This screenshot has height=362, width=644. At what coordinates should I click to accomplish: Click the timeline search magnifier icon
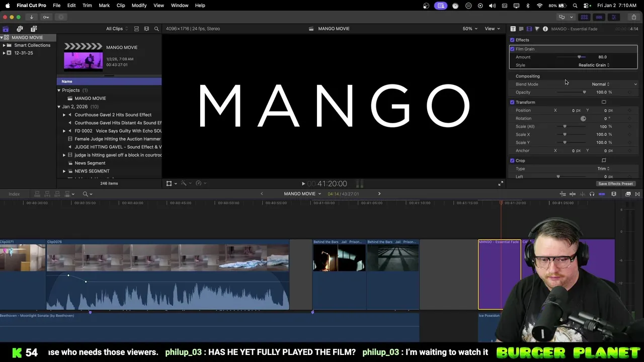[x=86, y=194]
